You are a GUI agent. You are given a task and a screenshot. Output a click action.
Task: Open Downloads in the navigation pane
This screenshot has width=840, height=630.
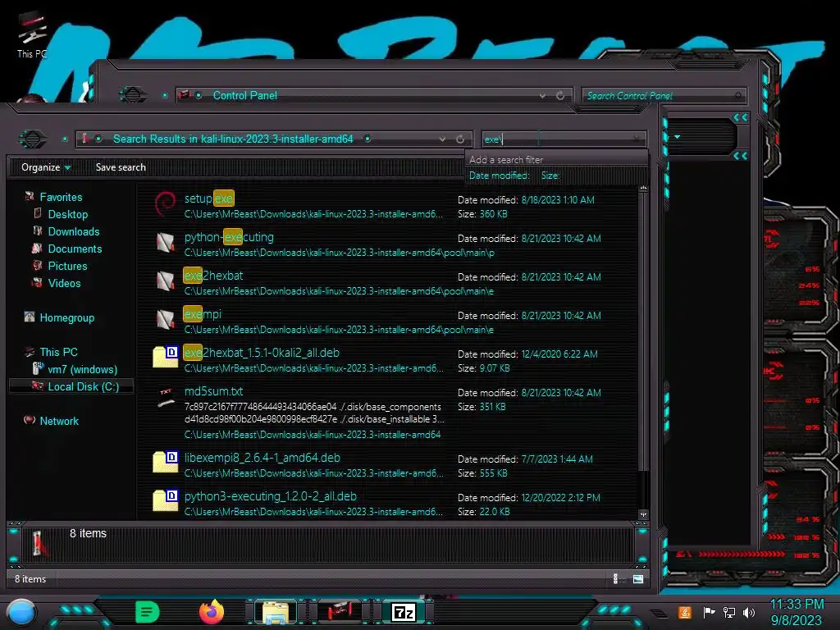74,231
